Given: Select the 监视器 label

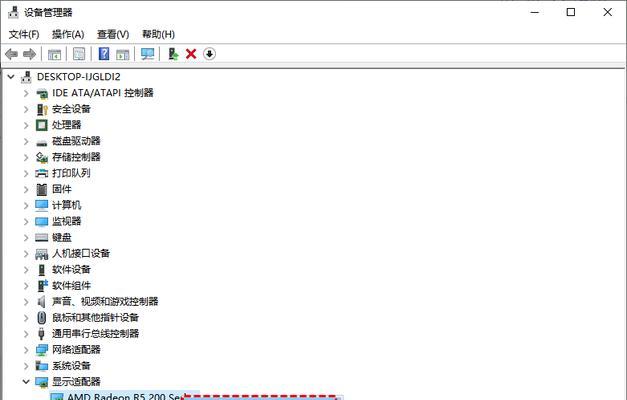Looking at the screenshot, I should point(66,221).
